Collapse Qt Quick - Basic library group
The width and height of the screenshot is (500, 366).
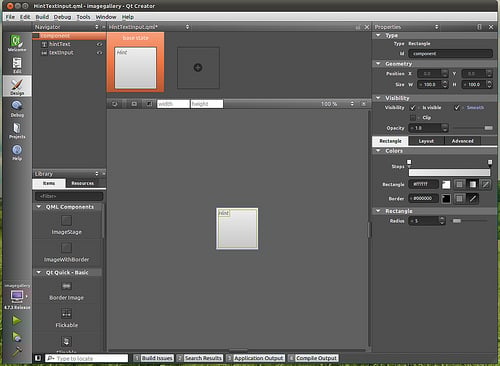tap(39, 272)
